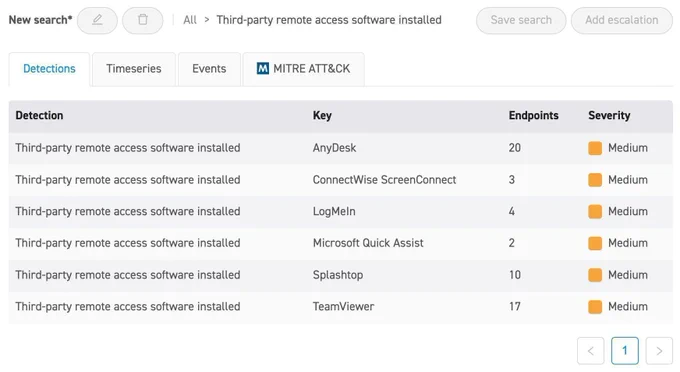Click the detection name in the AnyDesk row
Image resolution: width=680 pixels, height=372 pixels.
coord(128,148)
